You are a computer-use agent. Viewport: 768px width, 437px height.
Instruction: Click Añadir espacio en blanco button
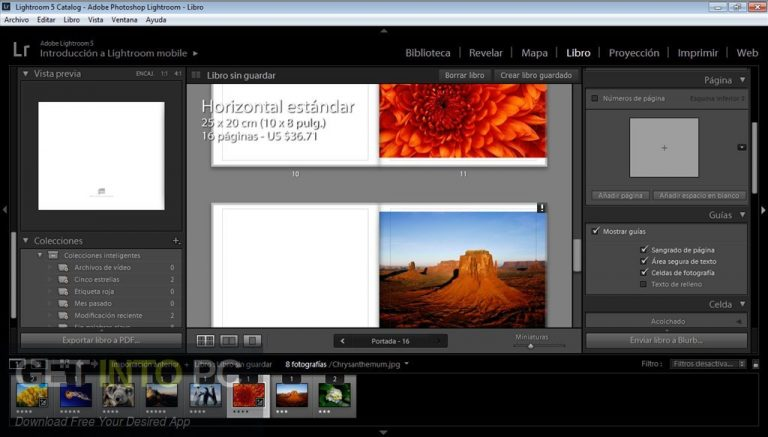699,195
